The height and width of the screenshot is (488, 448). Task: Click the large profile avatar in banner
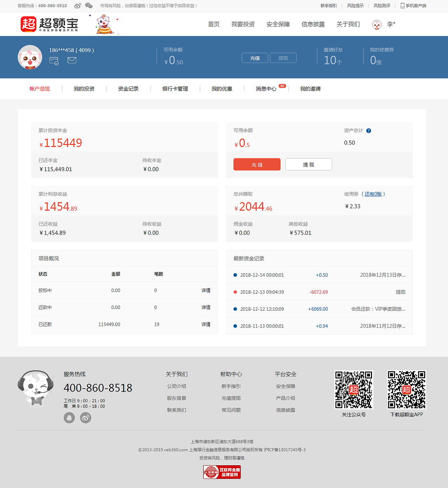pyautogui.click(x=30, y=57)
